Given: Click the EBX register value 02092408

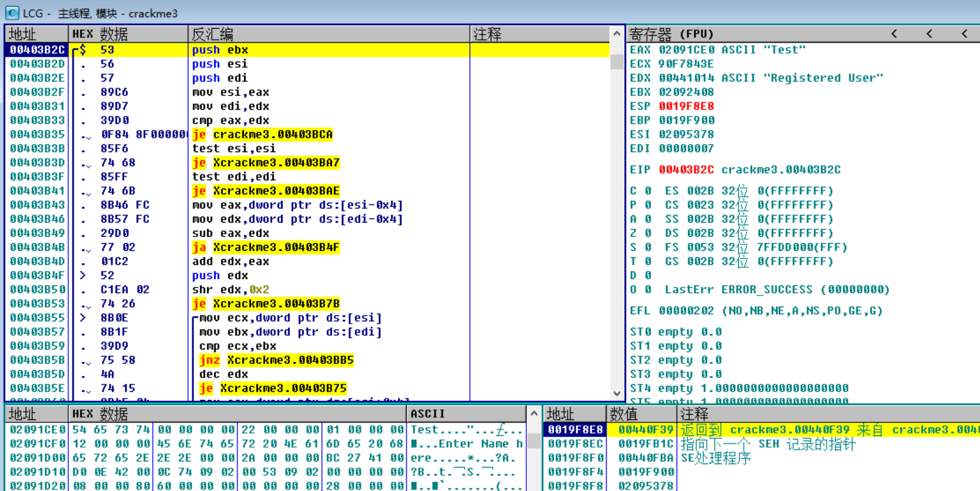Looking at the screenshot, I should (686, 92).
